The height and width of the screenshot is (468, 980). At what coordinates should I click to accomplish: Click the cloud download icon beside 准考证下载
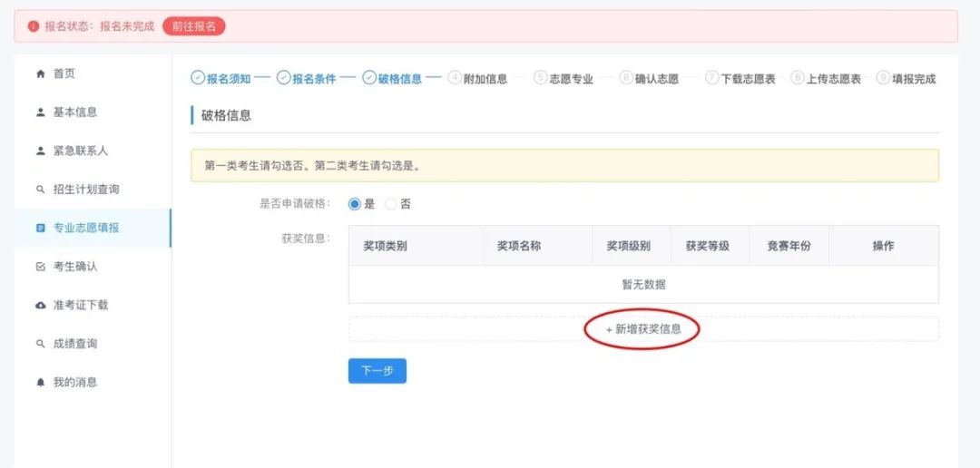[x=41, y=305]
